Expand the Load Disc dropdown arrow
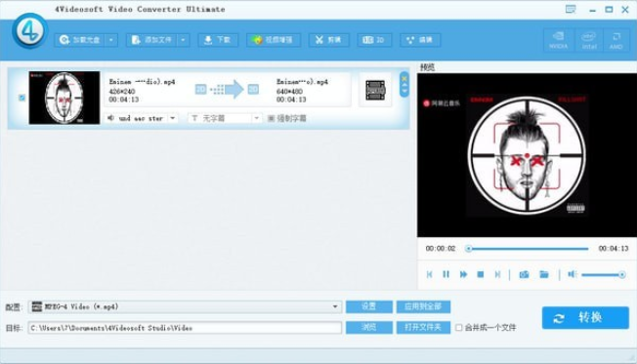Image resolution: width=637 pixels, height=364 pixels. 111,40
